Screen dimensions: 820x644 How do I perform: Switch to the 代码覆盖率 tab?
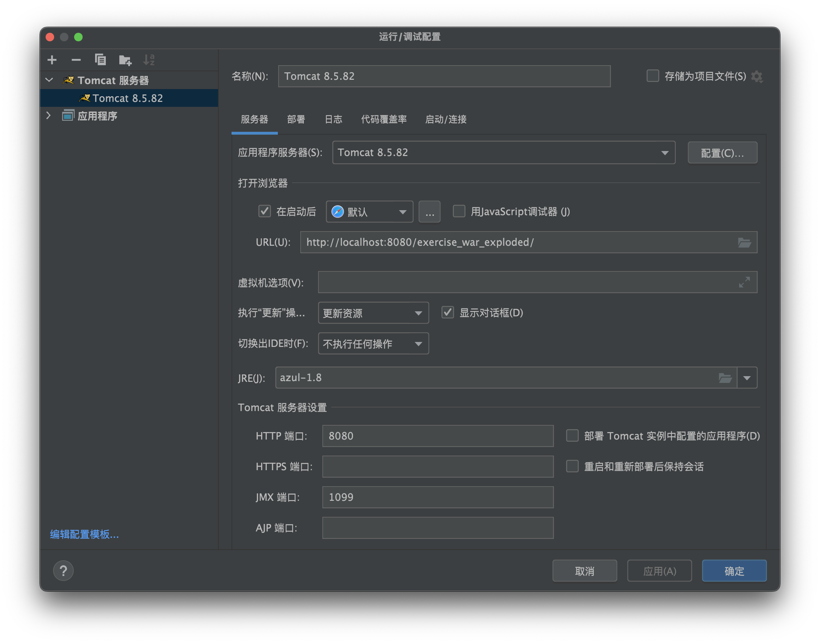[x=384, y=120]
